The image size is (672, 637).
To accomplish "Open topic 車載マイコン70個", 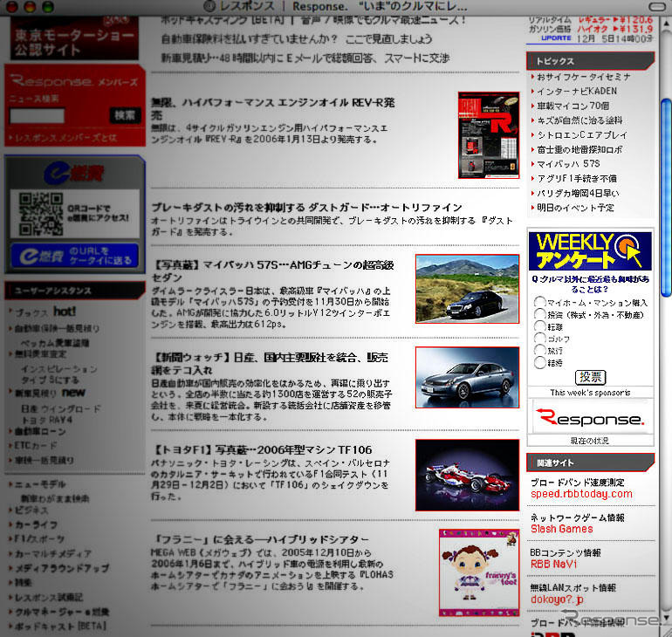I will point(573,106).
